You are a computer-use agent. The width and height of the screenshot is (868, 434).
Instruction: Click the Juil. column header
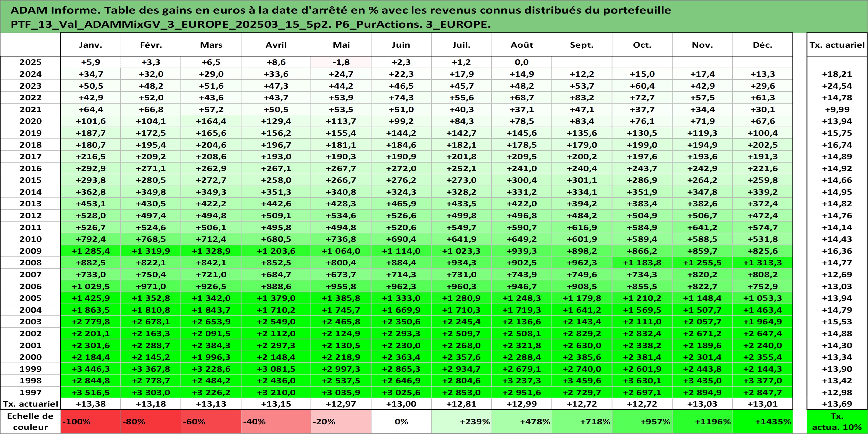(x=461, y=45)
